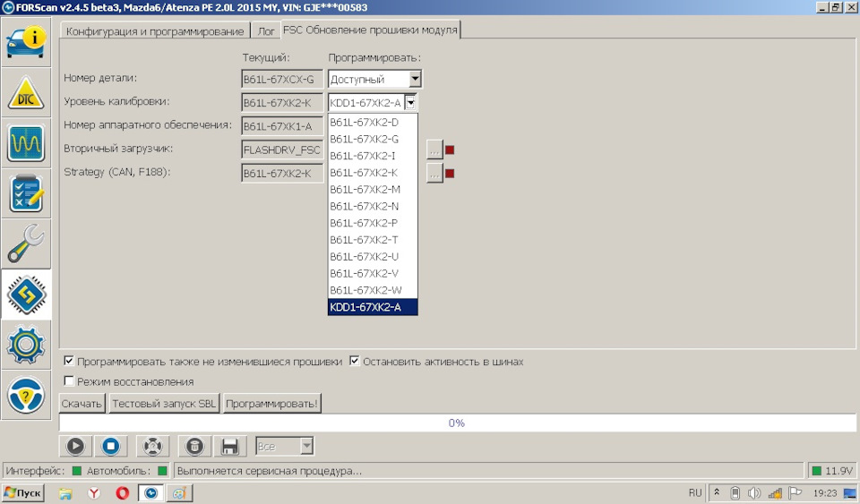Open the Пуск start menu

point(23,493)
